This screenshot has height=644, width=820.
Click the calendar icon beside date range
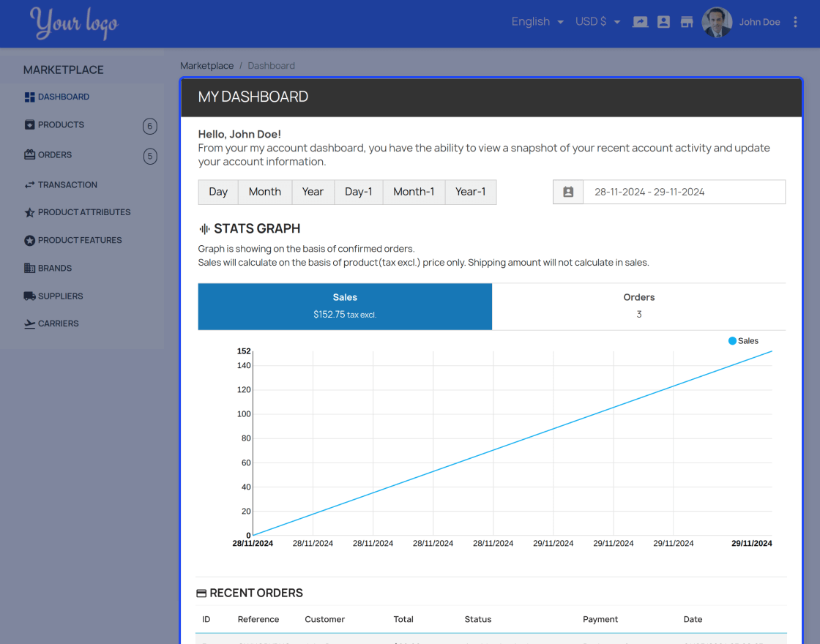point(568,192)
